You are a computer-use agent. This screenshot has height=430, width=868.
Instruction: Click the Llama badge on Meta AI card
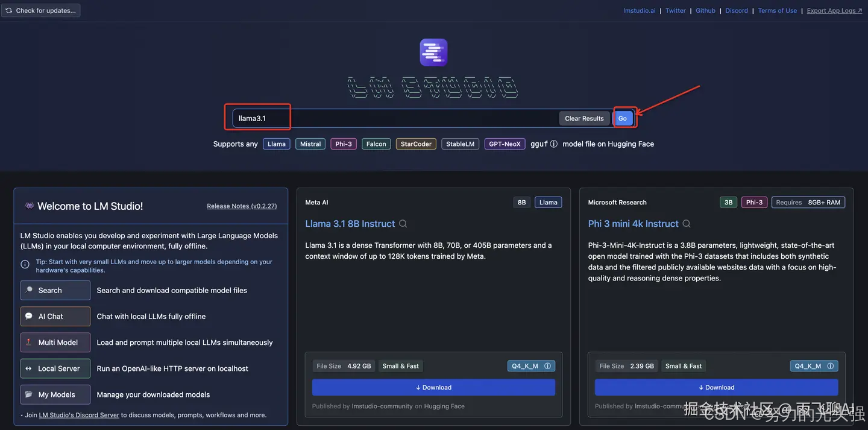click(549, 203)
